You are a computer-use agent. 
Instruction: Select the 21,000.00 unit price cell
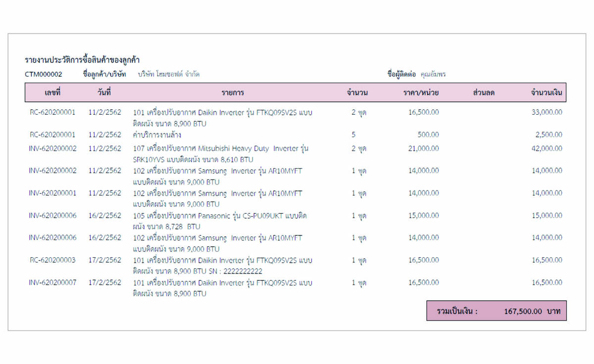tap(423, 148)
